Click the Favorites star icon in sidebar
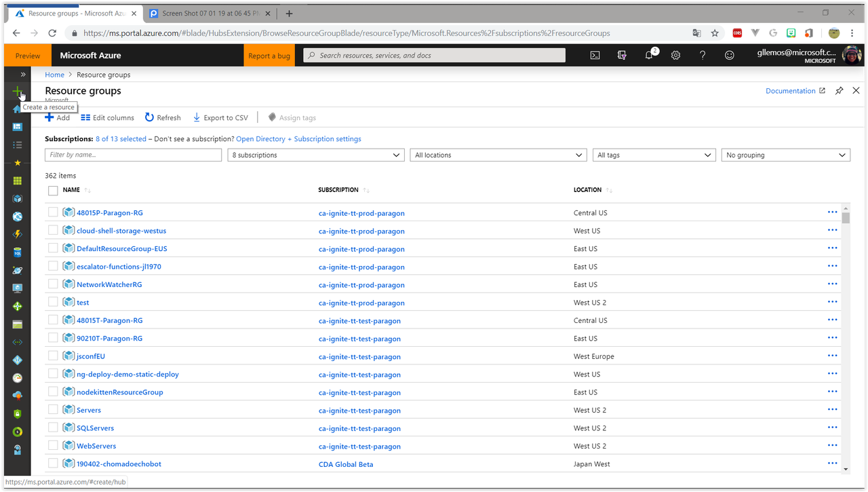 click(x=18, y=163)
